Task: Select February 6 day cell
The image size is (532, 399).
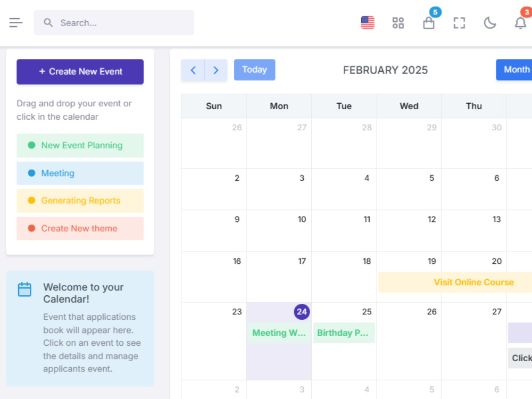Action: tap(473, 189)
